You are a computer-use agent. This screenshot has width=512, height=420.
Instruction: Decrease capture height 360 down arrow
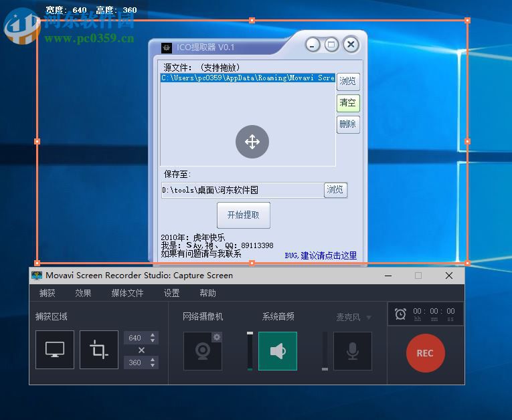153,365
